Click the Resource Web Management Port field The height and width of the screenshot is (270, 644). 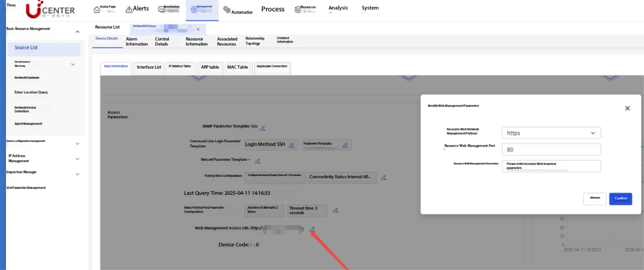pos(551,150)
